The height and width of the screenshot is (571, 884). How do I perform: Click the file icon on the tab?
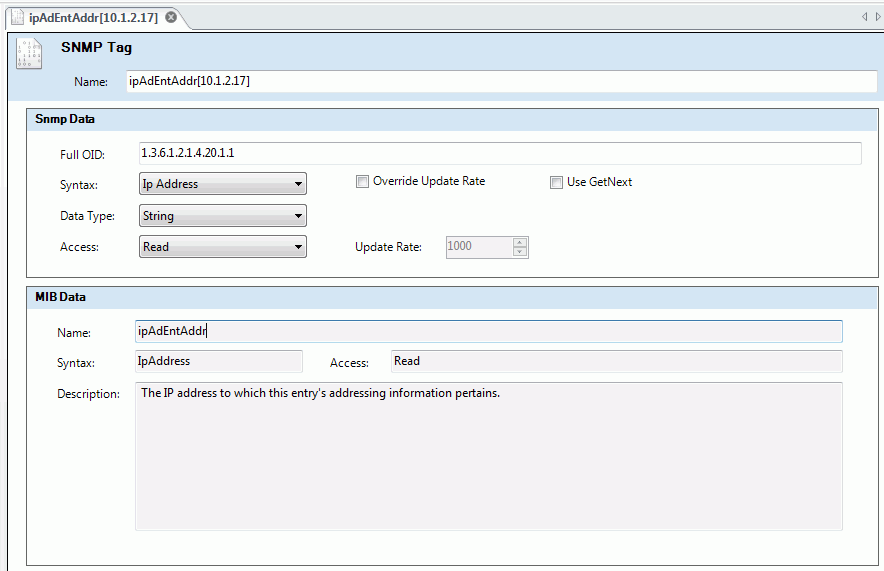pyautogui.click(x=18, y=18)
